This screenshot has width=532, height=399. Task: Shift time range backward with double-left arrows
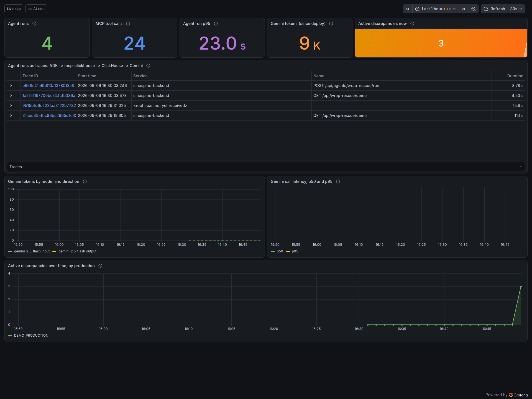[408, 9]
